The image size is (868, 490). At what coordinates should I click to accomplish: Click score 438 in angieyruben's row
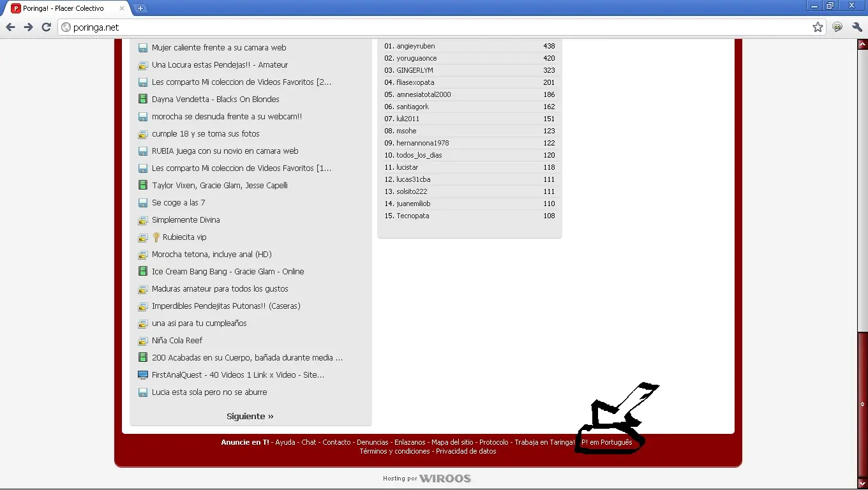coord(549,46)
